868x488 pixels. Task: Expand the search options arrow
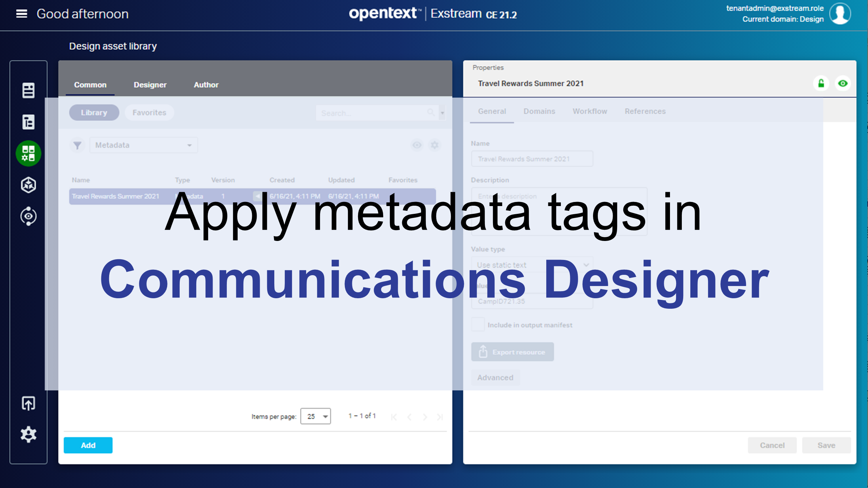pos(442,113)
